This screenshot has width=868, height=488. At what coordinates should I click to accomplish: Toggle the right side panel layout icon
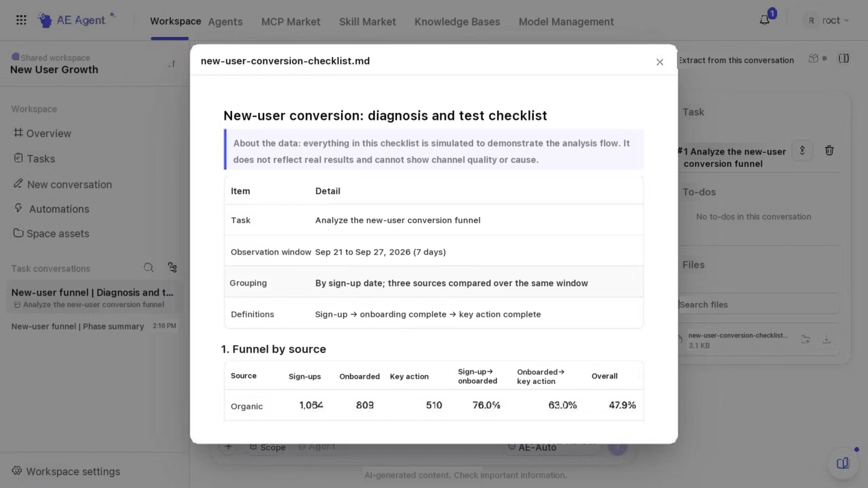[844, 58]
